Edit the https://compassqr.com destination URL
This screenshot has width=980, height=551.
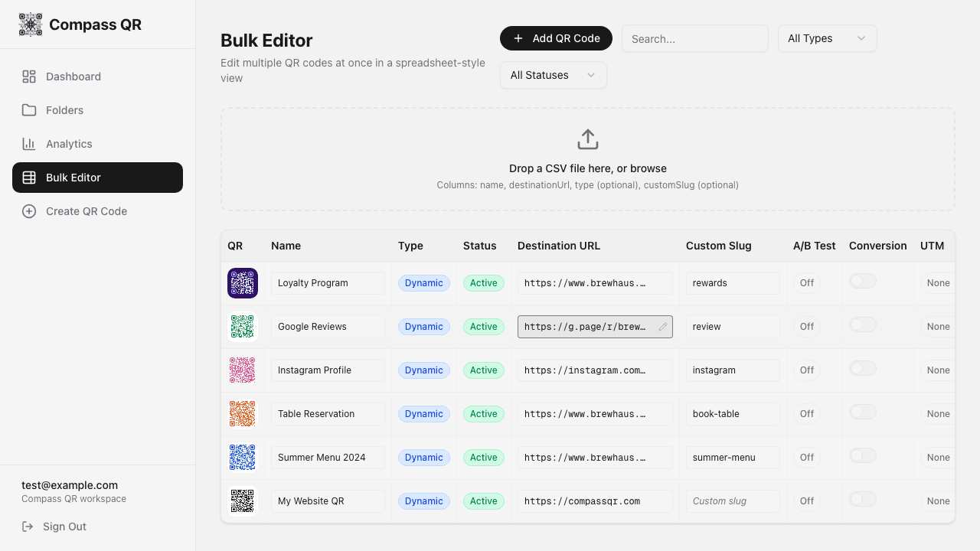click(595, 501)
